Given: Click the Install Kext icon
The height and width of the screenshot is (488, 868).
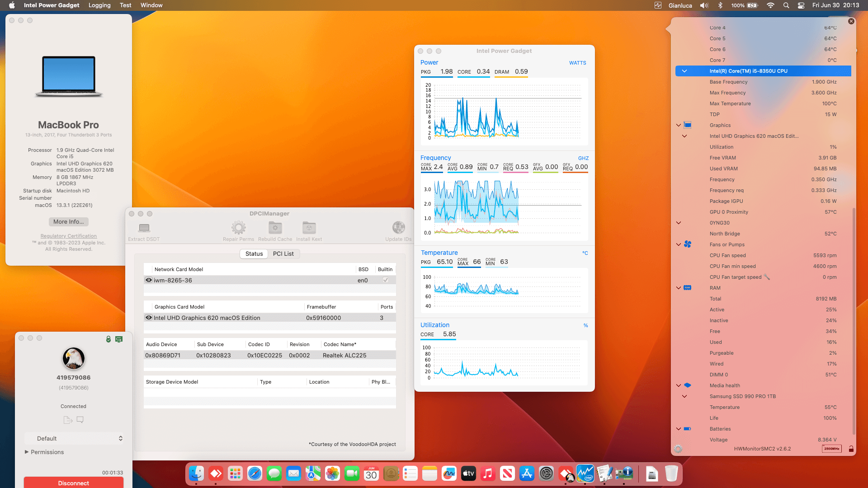Looking at the screenshot, I should tap(309, 228).
